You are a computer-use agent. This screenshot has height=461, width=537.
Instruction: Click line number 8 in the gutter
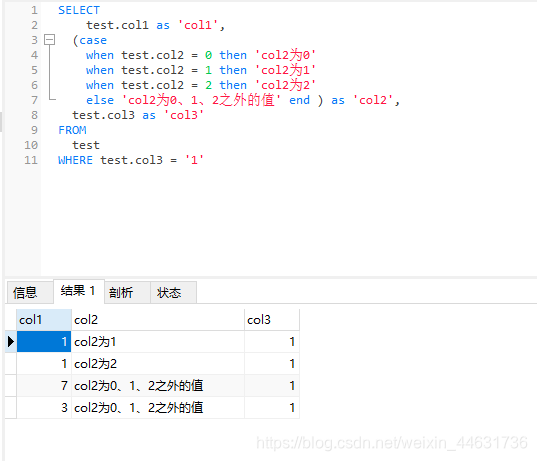click(x=34, y=115)
